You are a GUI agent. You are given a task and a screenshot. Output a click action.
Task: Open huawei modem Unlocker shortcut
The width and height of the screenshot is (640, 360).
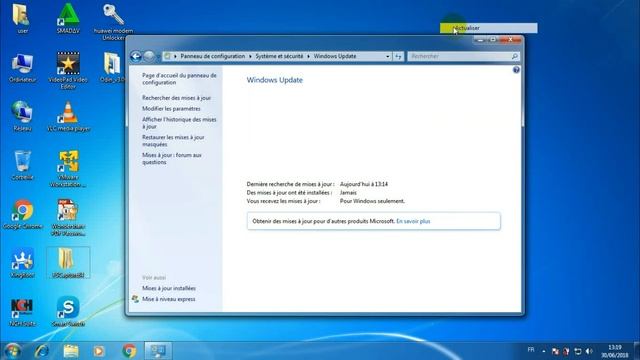[x=113, y=22]
